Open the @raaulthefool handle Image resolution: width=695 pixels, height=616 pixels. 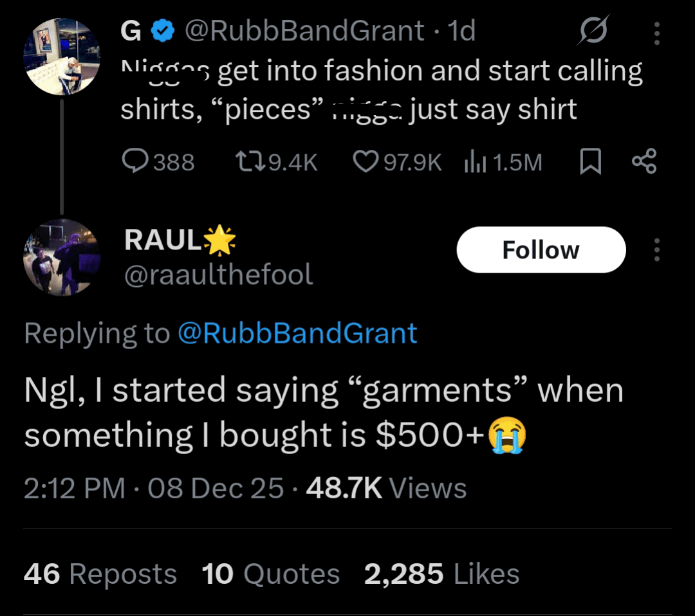(x=218, y=275)
